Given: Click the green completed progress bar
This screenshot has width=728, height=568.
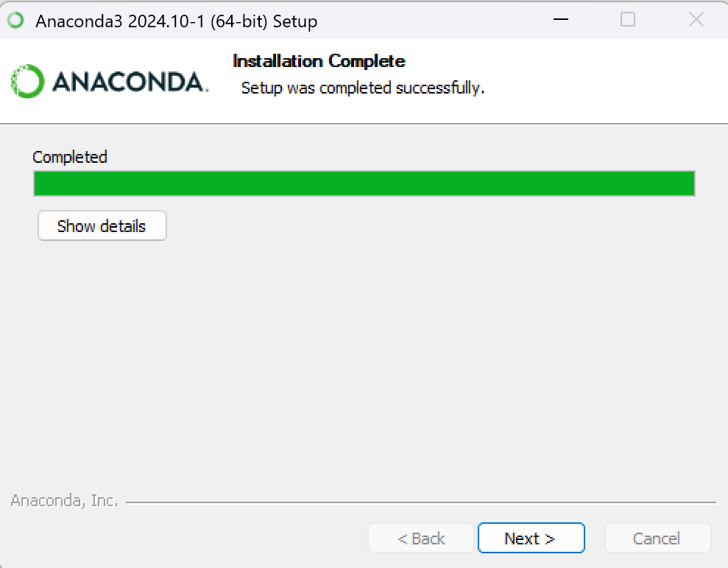Looking at the screenshot, I should tap(364, 183).
